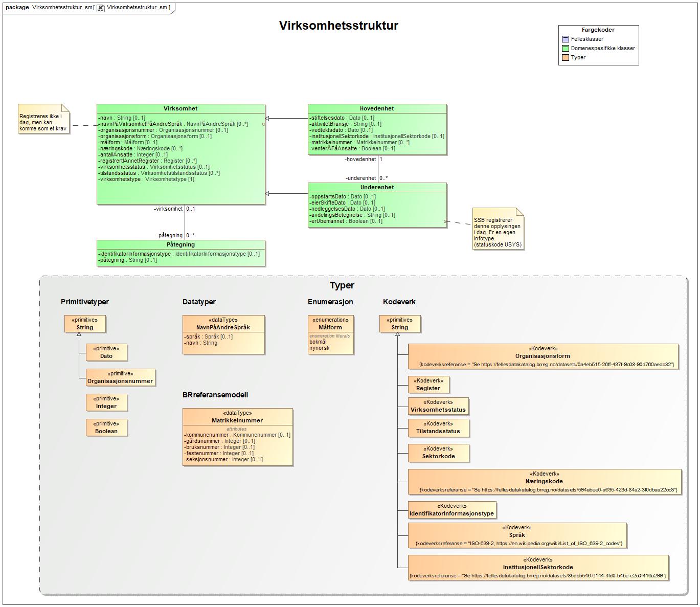Image resolution: width=700 pixels, height=607 pixels.
Task: Select attribute navnPåVirksomhetPåAndreSpråk in Virksomhet
Action: (x=173, y=124)
